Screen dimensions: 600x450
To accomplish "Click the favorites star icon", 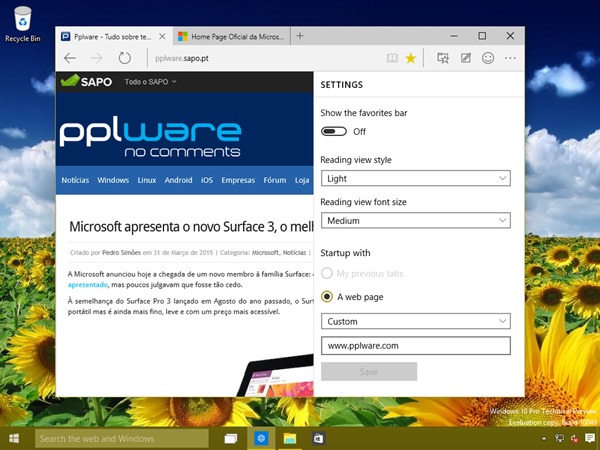I will (411, 58).
